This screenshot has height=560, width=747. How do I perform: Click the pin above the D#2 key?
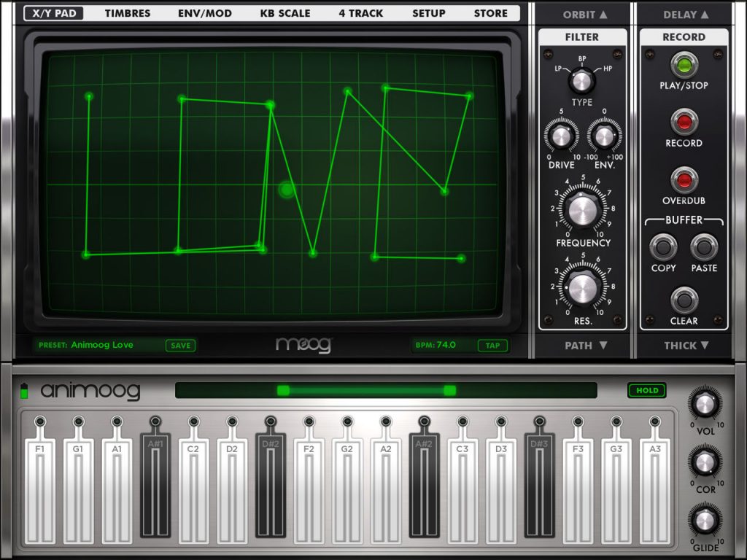click(271, 421)
